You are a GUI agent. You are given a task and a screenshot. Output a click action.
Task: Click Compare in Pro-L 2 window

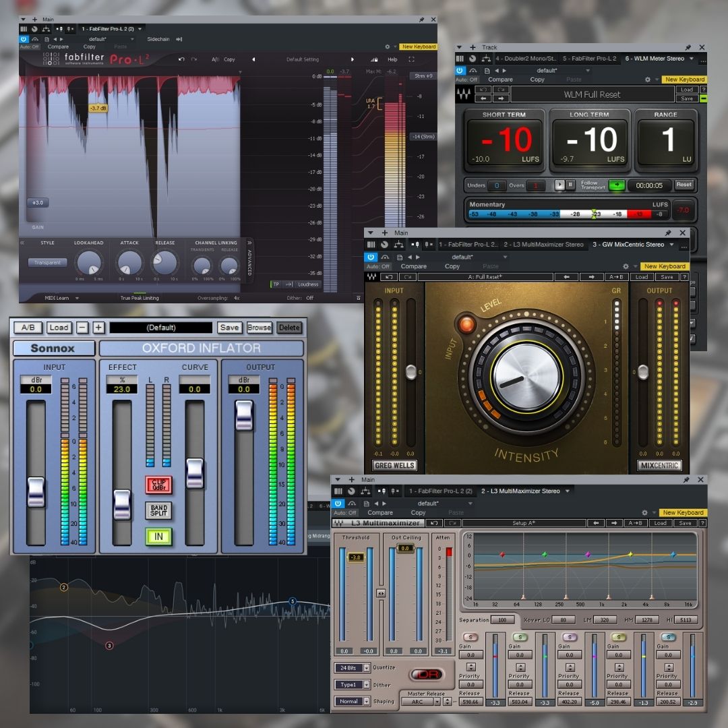[x=58, y=47]
